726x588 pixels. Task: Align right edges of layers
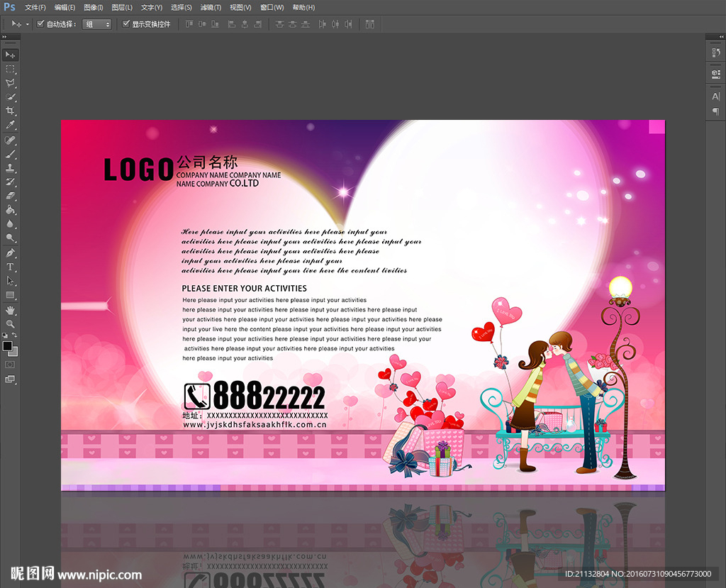click(258, 23)
